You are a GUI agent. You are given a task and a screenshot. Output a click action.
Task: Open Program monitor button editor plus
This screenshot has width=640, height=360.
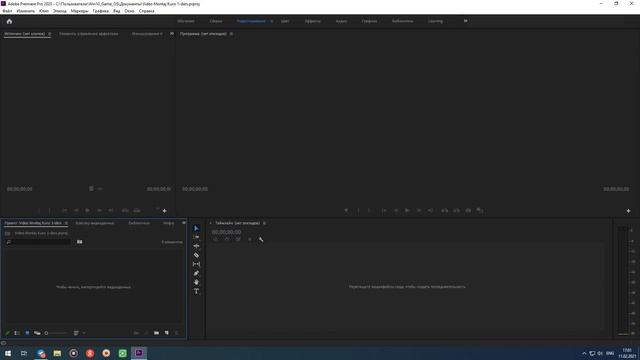tap(628, 211)
